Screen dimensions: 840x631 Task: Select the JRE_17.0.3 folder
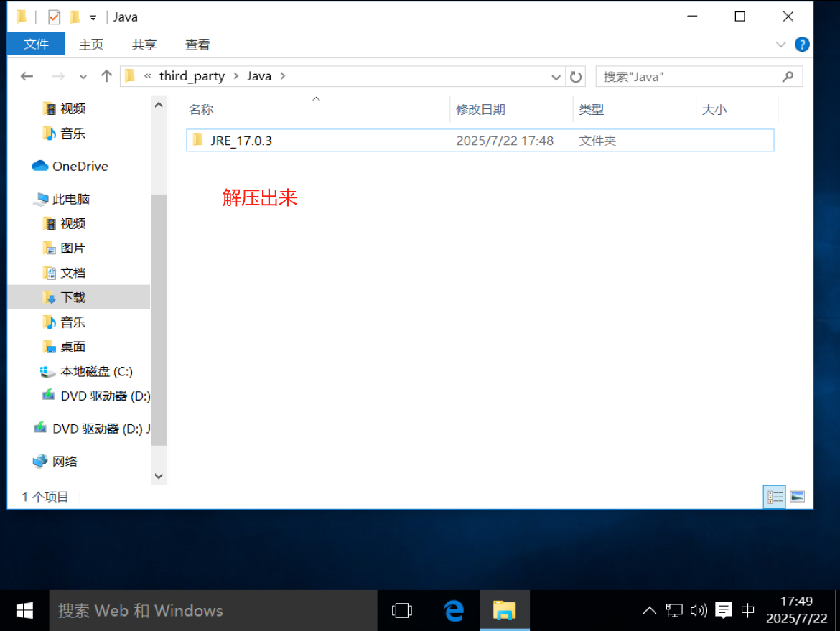click(x=480, y=140)
